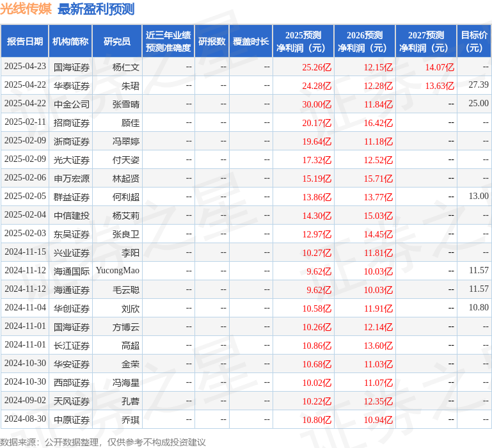Screen dimensions: 492x448
Task: Click the 10.94亿 forecast value
Action: [x=378, y=419]
